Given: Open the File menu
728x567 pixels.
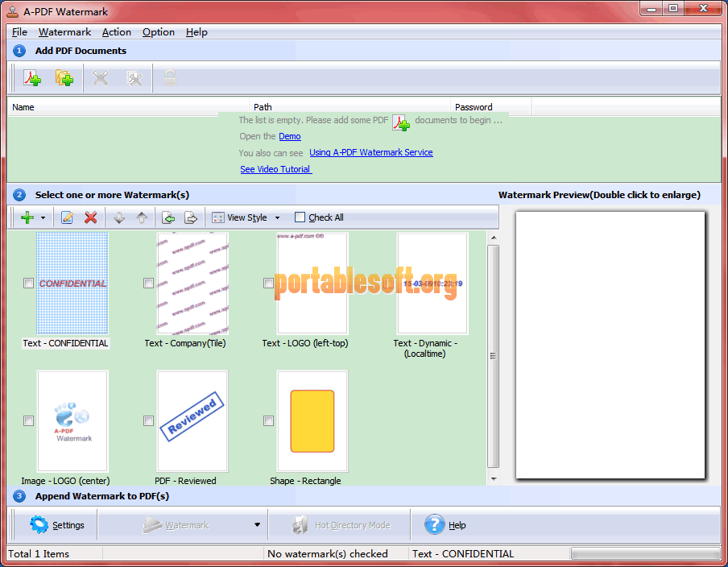Looking at the screenshot, I should [19, 32].
